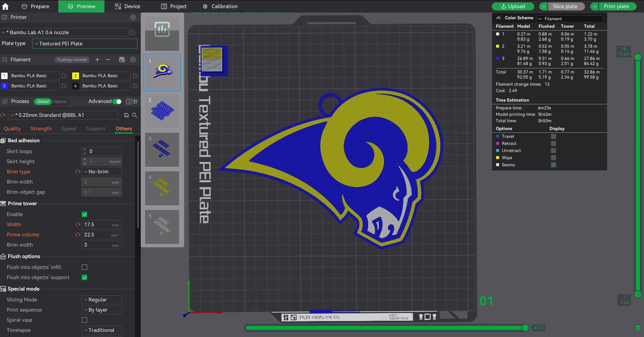Click the Upload button
The width and height of the screenshot is (644, 337).
[513, 6]
